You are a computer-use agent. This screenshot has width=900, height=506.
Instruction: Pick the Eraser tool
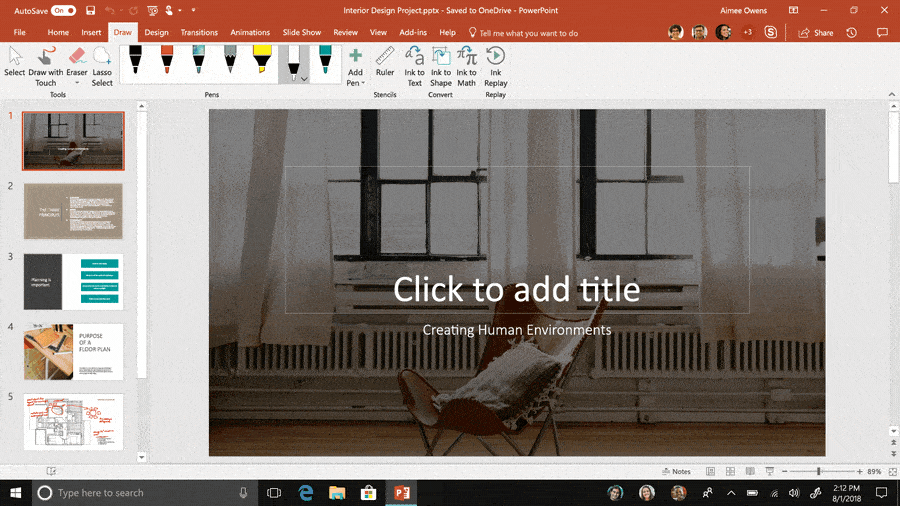pyautogui.click(x=76, y=62)
